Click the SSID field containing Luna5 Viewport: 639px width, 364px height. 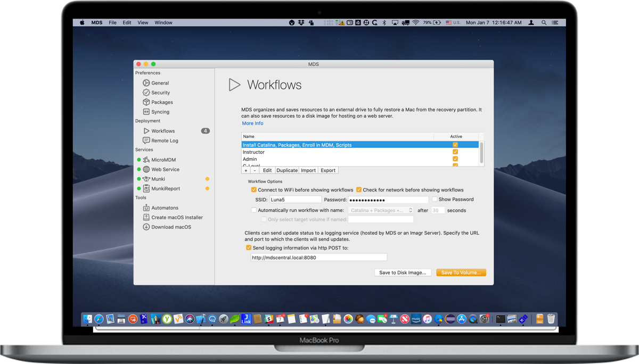(296, 200)
